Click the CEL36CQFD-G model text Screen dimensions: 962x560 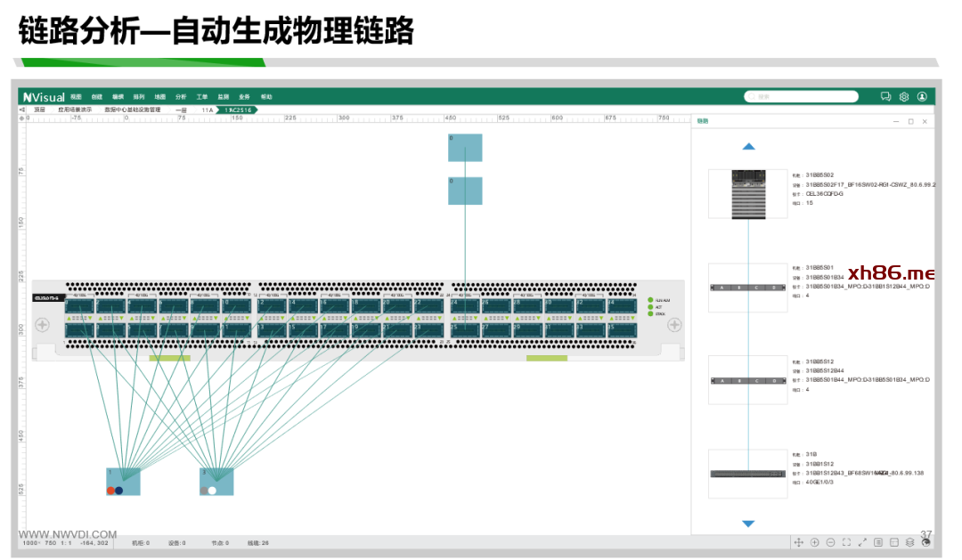(x=825, y=194)
